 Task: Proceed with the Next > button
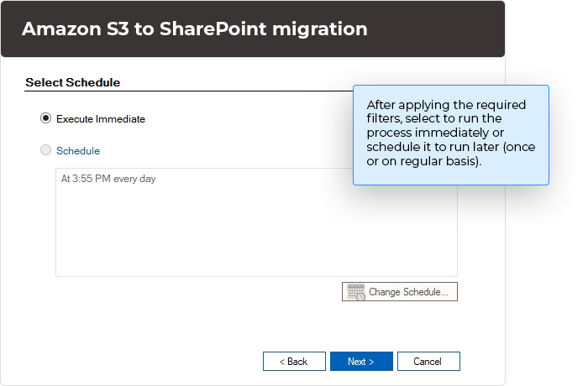tap(361, 362)
